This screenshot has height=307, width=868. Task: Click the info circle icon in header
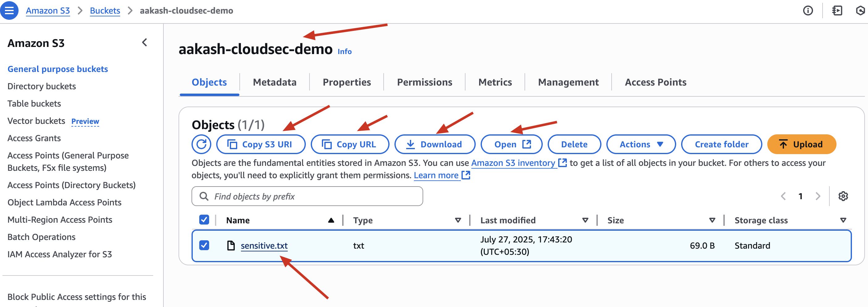click(808, 11)
